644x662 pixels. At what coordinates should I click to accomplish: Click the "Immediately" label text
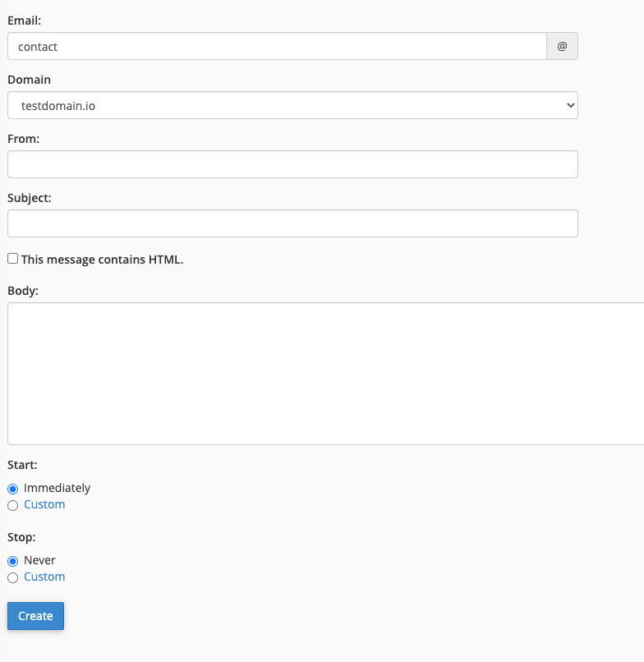coord(57,488)
